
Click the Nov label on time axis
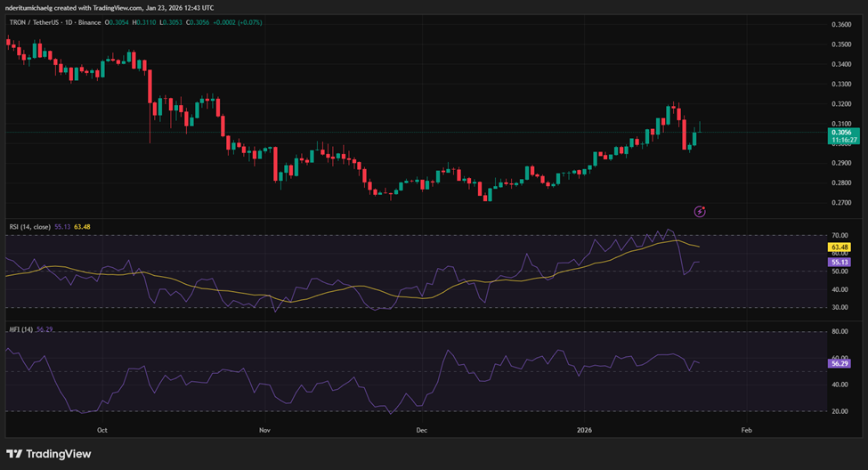click(264, 429)
